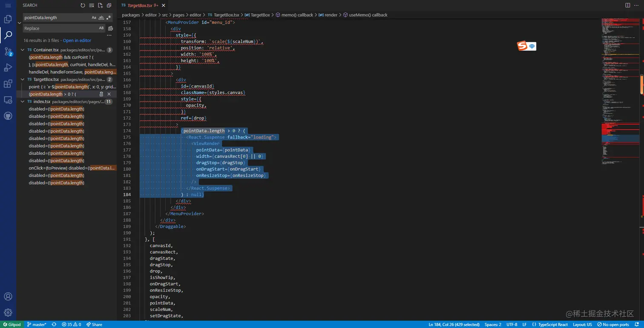Open the Explorer view

[x=8, y=19]
